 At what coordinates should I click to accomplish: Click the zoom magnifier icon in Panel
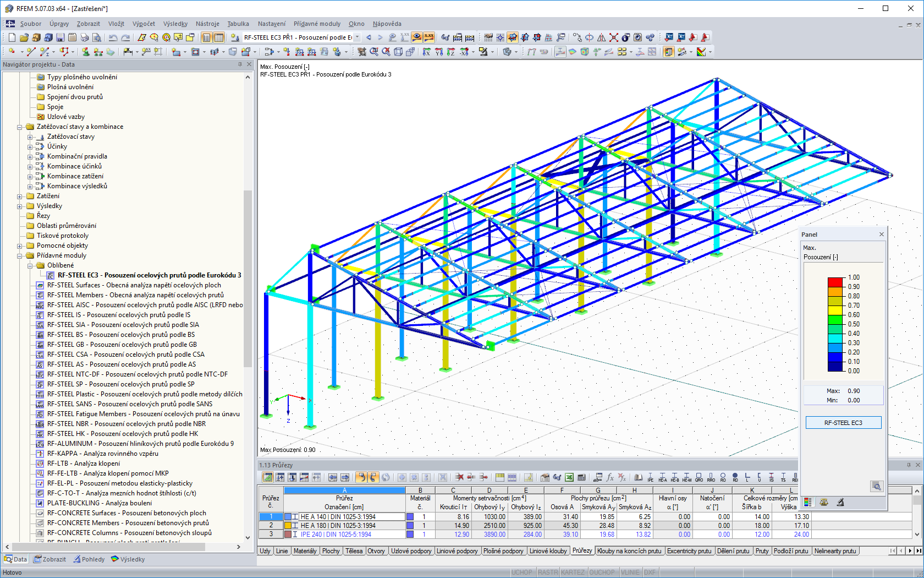(876, 486)
